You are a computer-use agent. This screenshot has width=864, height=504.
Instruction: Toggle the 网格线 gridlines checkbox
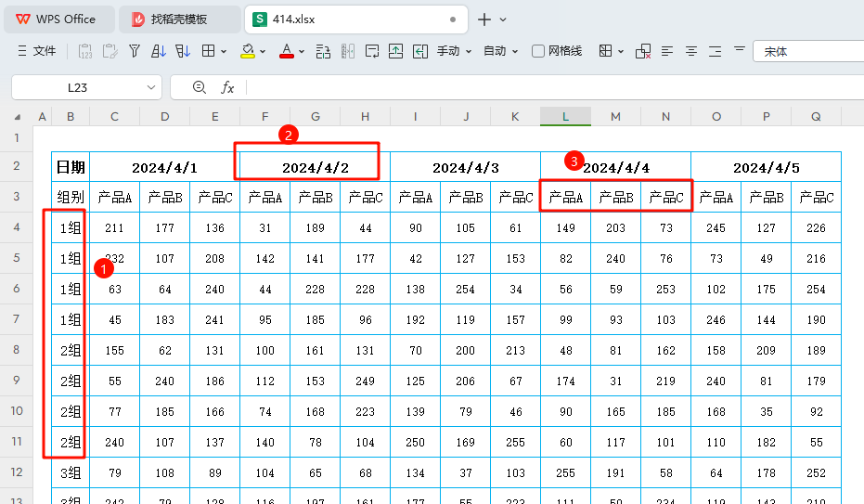[538, 51]
